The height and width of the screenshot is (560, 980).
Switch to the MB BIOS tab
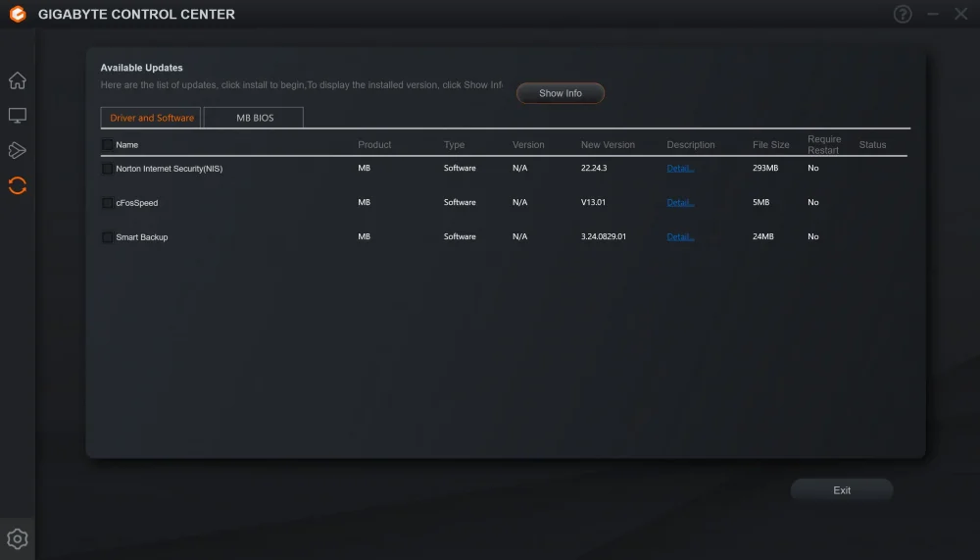[x=254, y=118]
